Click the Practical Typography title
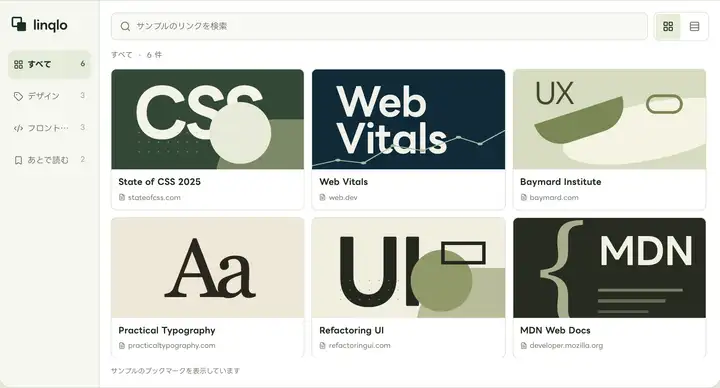Viewport: 720px width, 388px height. pos(167,331)
